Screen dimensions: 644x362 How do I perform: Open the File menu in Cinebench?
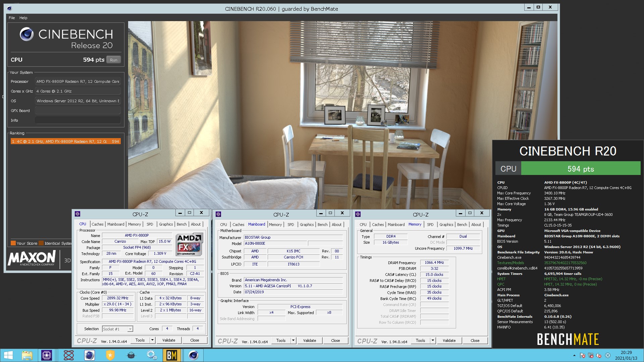[12, 18]
